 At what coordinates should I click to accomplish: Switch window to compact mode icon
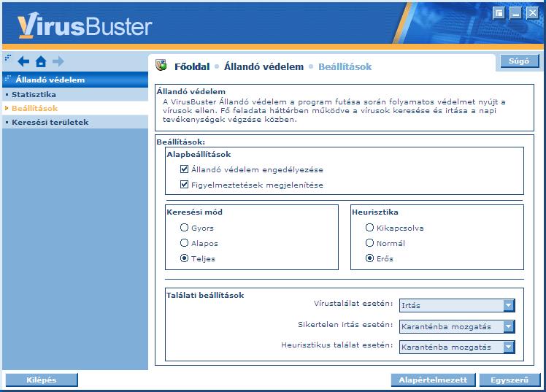point(499,14)
